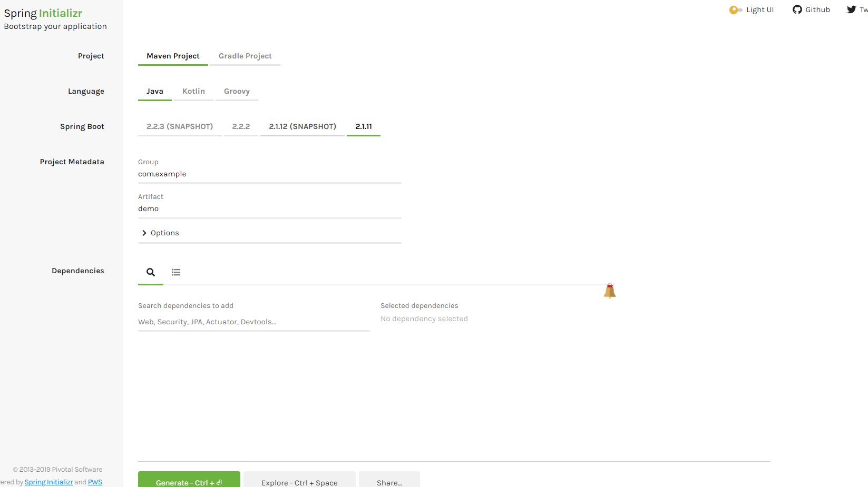Toggle the Light UI switch

[736, 9]
